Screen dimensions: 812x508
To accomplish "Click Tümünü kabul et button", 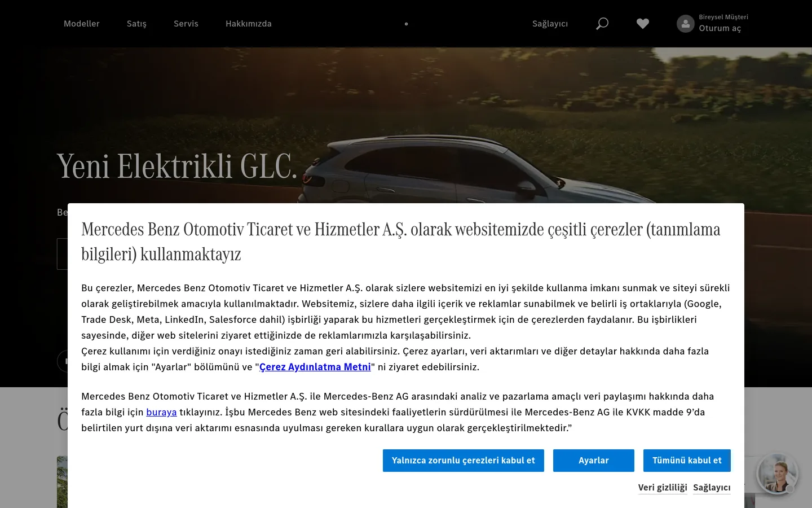I will click(x=687, y=461).
